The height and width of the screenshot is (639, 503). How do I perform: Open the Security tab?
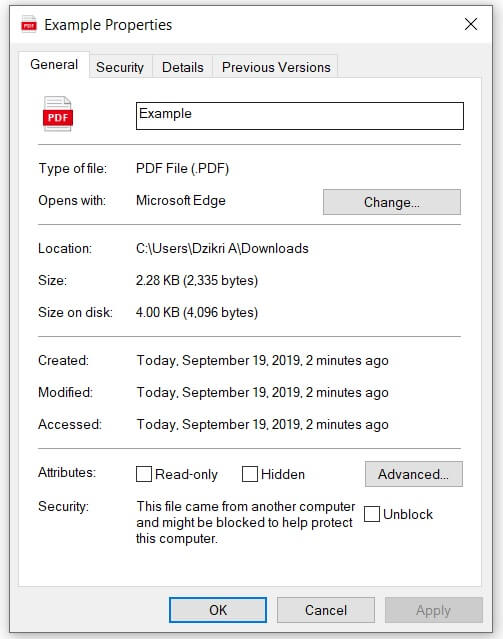[x=120, y=67]
